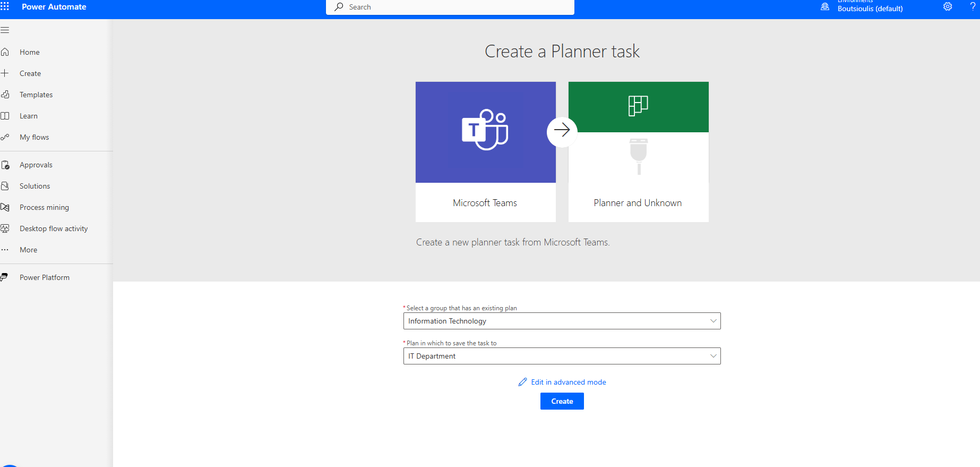Collapse the left navigation hamburger menu
980x467 pixels.
click(5, 30)
